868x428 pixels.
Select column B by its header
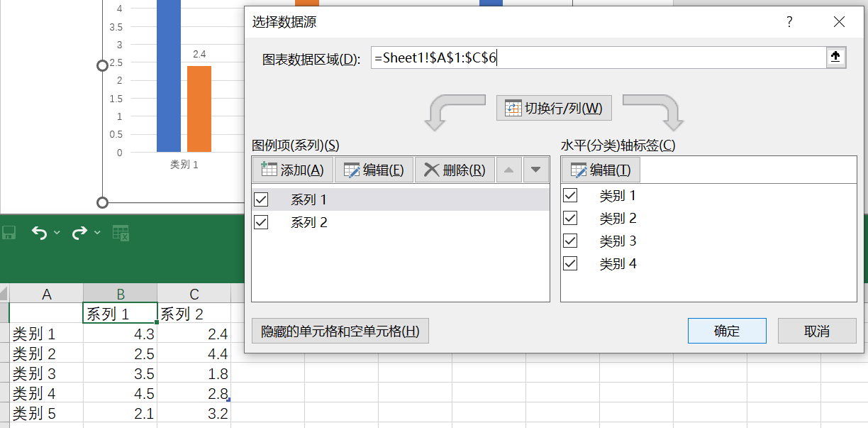(120, 293)
